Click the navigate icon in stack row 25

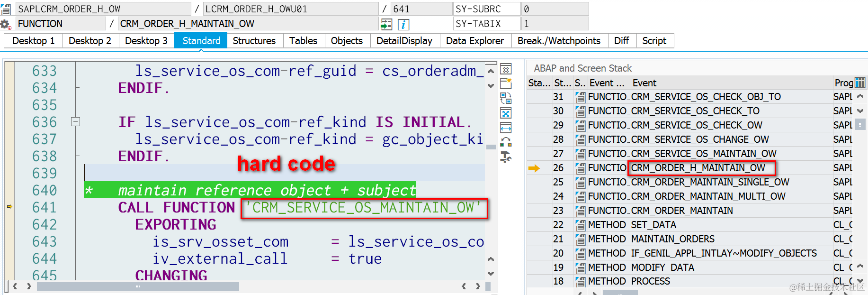580,183
